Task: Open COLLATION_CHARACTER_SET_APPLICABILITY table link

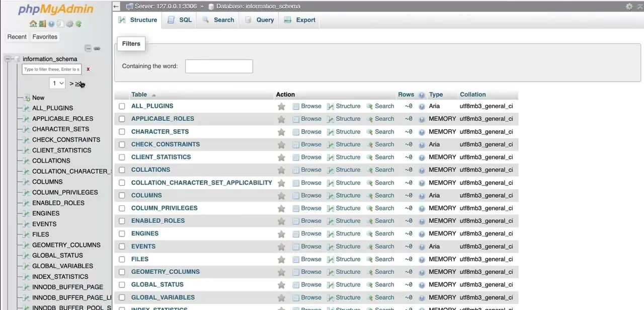Action: coord(202,183)
